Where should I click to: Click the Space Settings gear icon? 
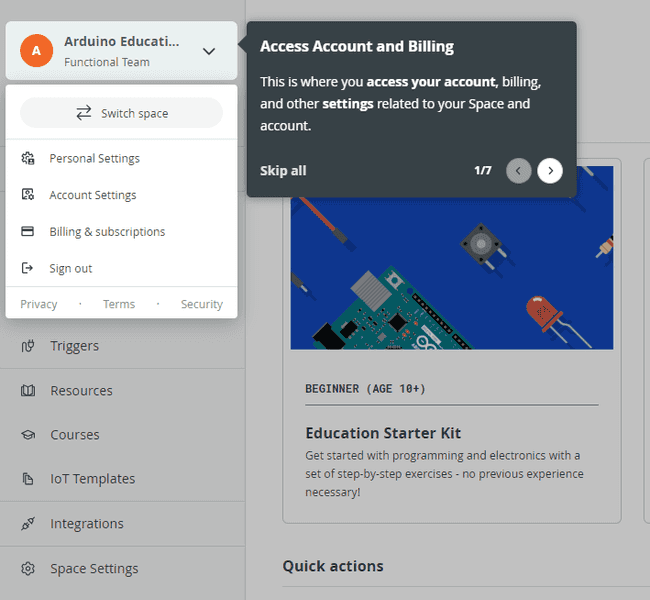pos(28,569)
